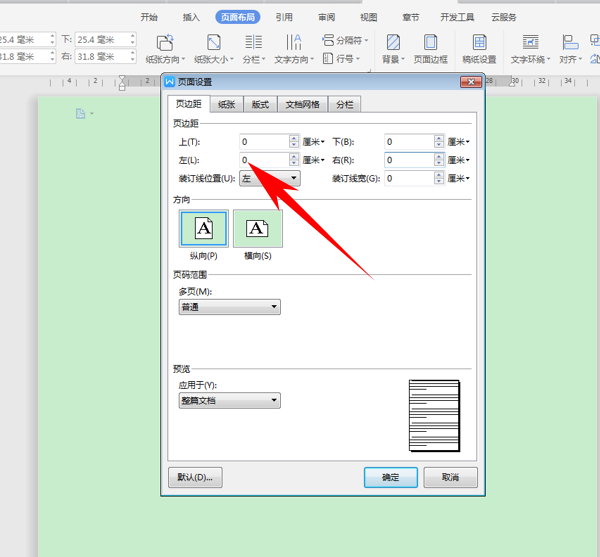Open the 视图 ribbon tab

(368, 17)
